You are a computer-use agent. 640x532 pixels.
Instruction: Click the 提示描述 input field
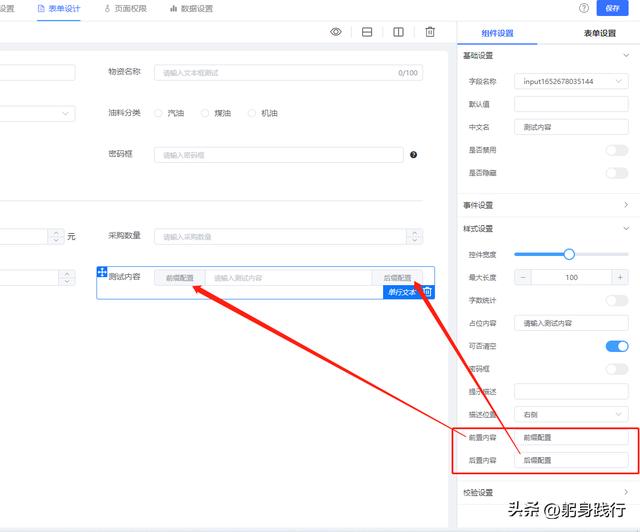571,392
